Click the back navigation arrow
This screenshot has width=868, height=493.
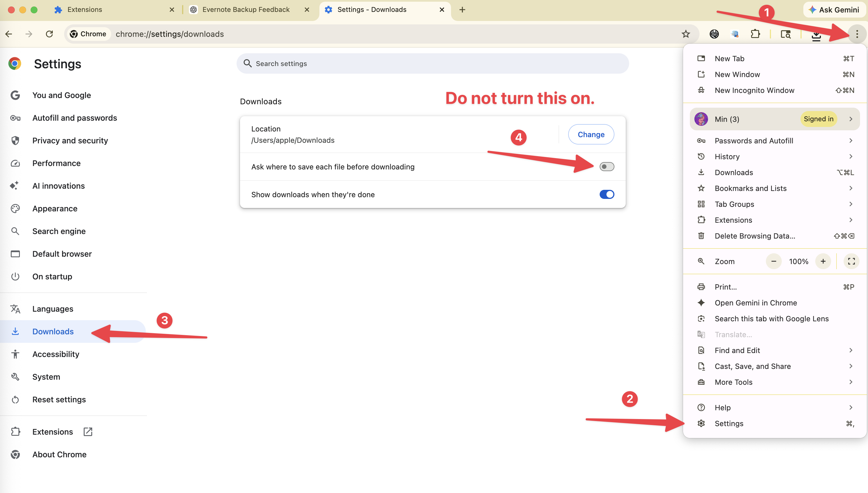9,34
